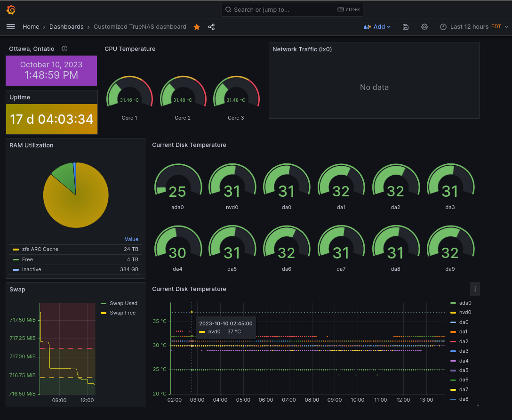Open Current Disk Temperature panel three-dot menu

point(475,289)
